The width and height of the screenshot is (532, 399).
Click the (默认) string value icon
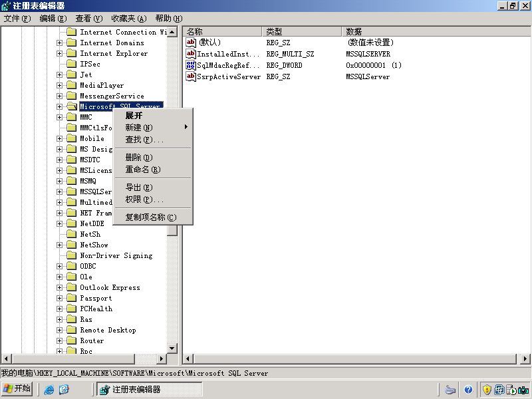click(x=191, y=43)
